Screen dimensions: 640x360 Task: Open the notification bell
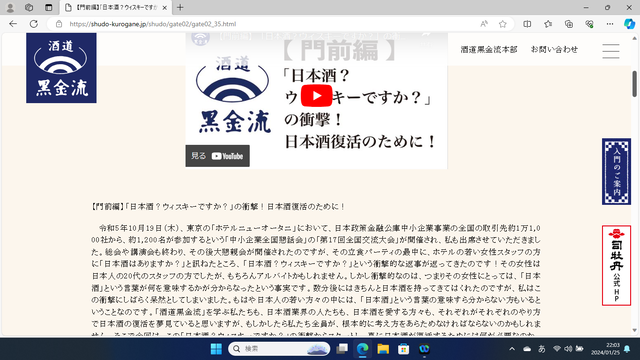click(627, 349)
